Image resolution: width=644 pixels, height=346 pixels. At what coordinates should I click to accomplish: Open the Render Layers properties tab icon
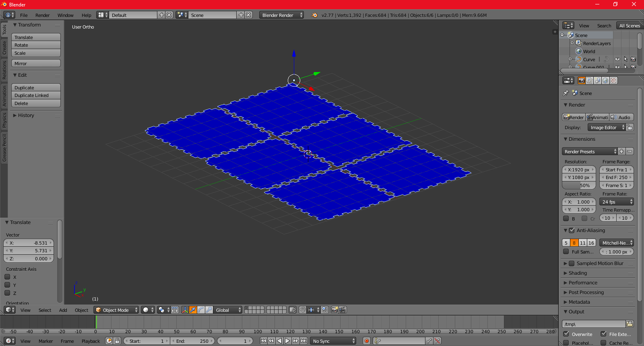click(x=589, y=80)
